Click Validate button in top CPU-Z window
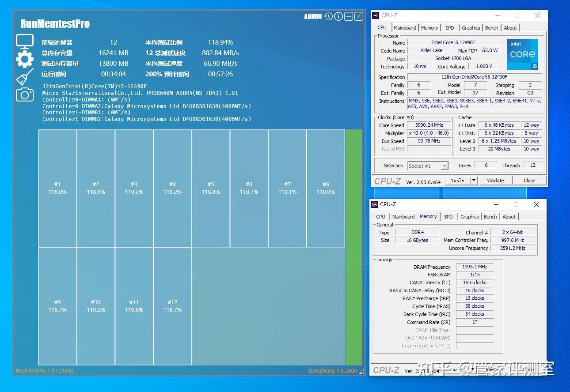 495,181
